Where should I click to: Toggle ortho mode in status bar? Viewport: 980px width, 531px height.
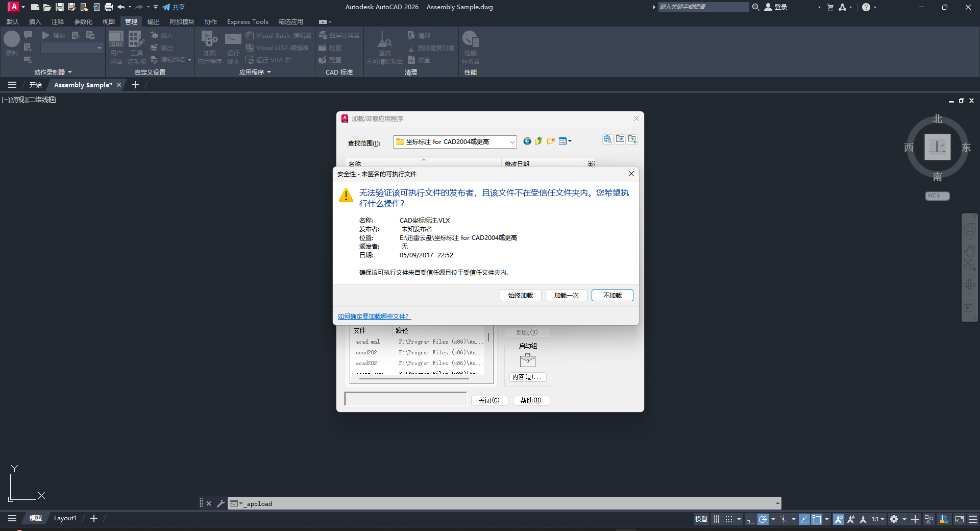click(750, 519)
